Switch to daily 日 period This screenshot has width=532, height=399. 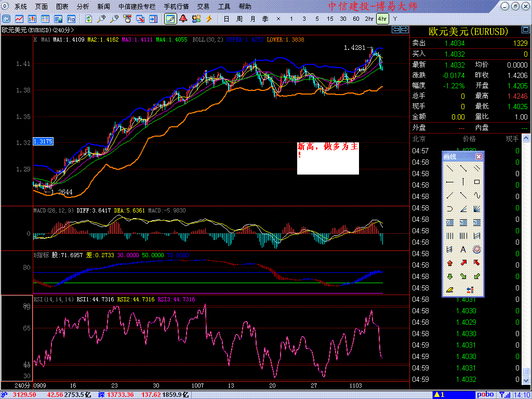click(227, 19)
